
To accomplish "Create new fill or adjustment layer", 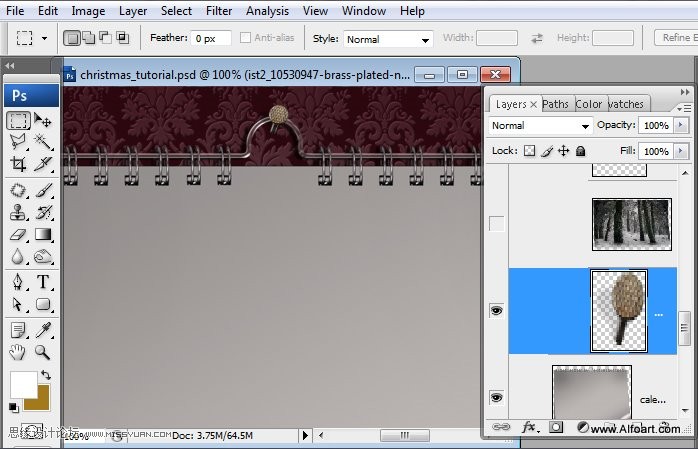I will coord(582,427).
